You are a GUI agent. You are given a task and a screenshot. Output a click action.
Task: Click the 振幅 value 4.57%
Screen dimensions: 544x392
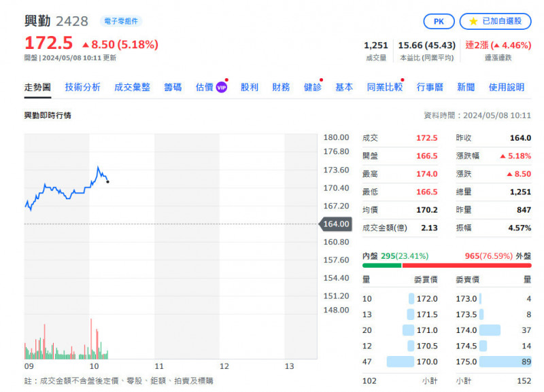pyautogui.click(x=520, y=228)
